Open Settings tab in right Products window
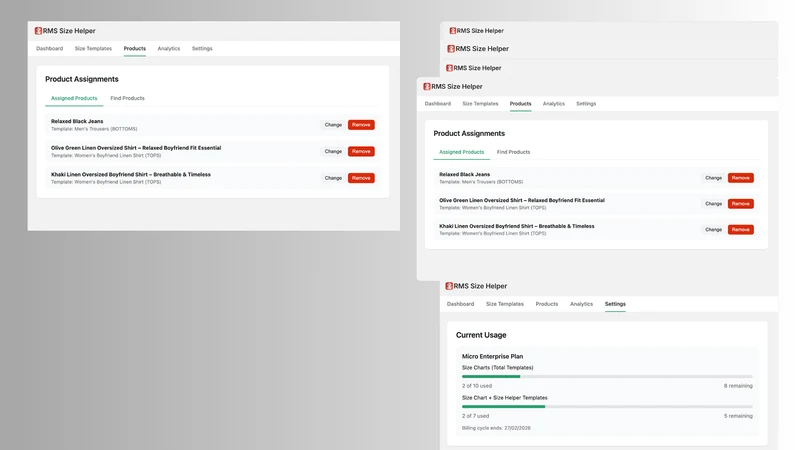This screenshot has width=800, height=450. pos(586,104)
